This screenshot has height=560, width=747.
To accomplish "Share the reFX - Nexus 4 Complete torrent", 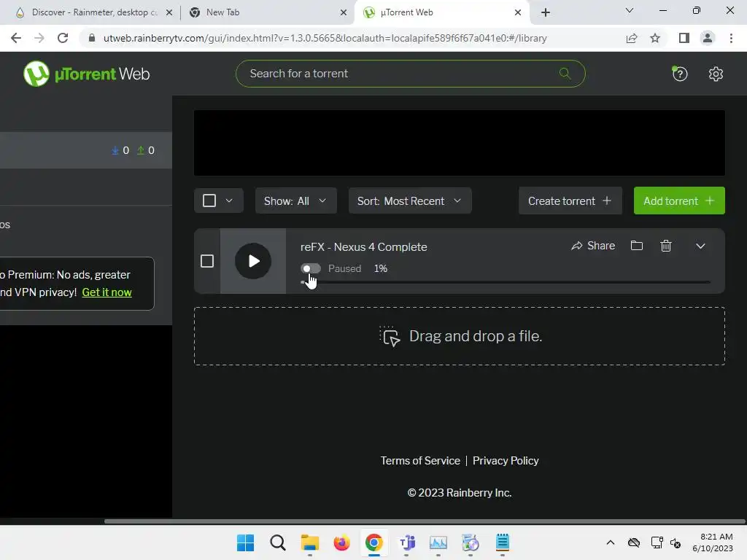I will point(593,246).
